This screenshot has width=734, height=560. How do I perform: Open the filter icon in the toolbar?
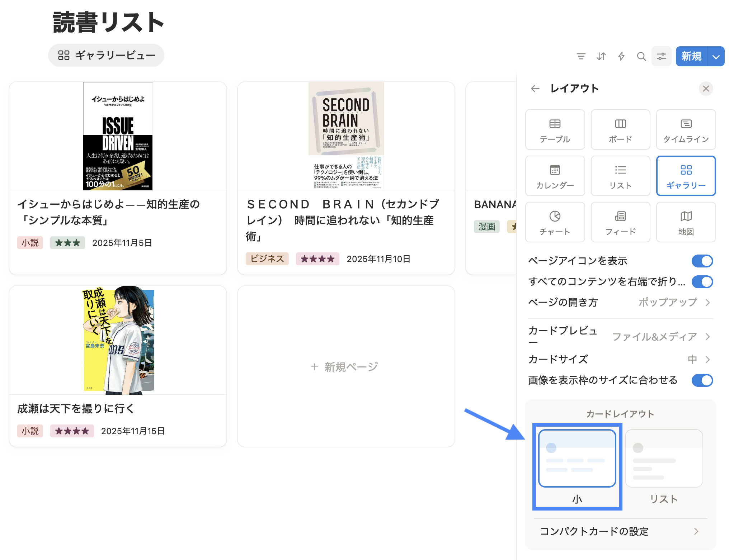[581, 56]
